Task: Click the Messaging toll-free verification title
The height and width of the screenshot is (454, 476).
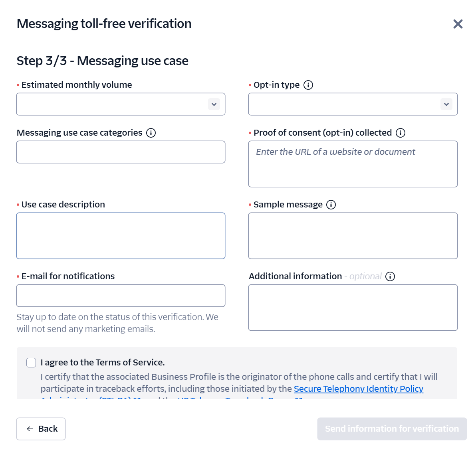Action: pos(104,24)
